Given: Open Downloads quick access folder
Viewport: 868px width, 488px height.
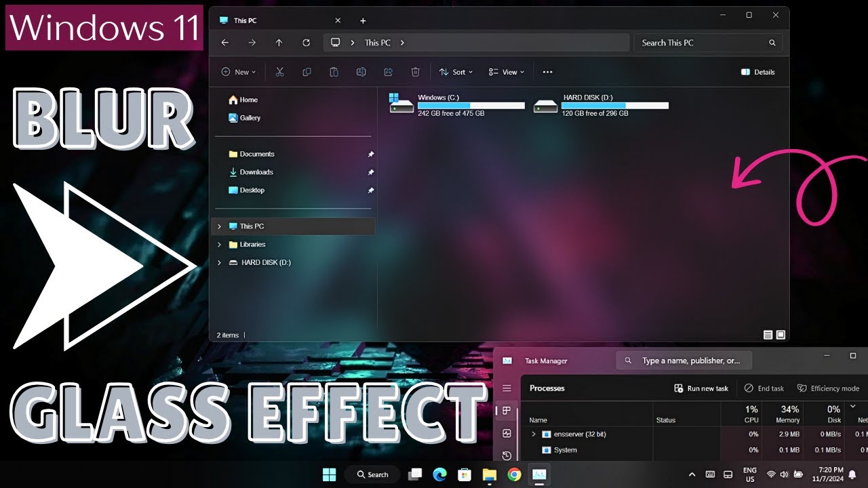Looking at the screenshot, I should point(251,172).
